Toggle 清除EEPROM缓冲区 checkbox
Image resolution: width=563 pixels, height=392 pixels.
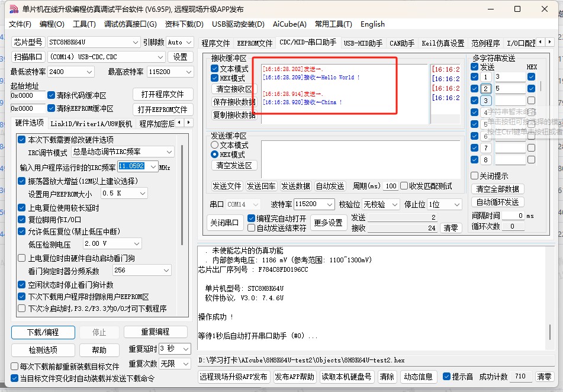point(51,108)
